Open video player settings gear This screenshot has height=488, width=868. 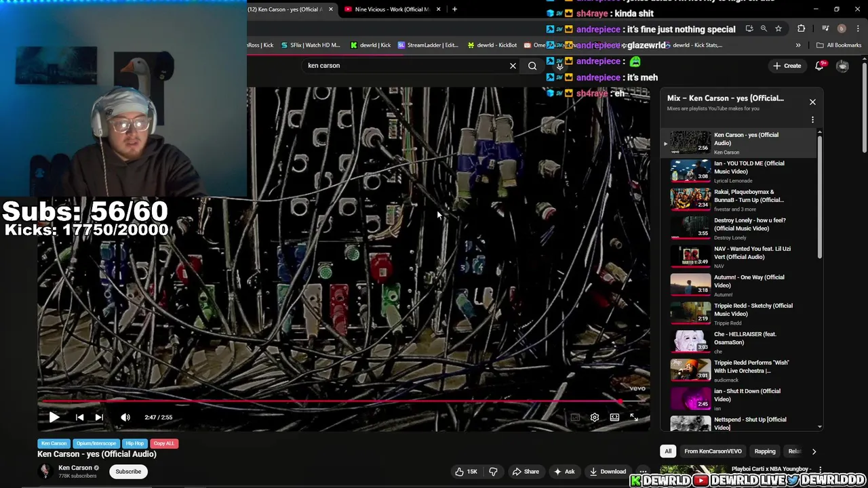tap(595, 418)
